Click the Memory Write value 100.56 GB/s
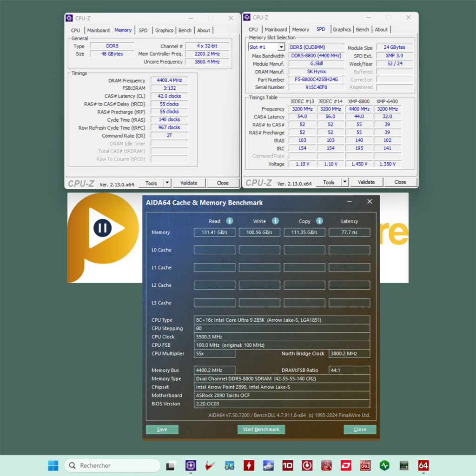Image resolution: width=476 pixels, height=476 pixels. pyautogui.click(x=259, y=232)
